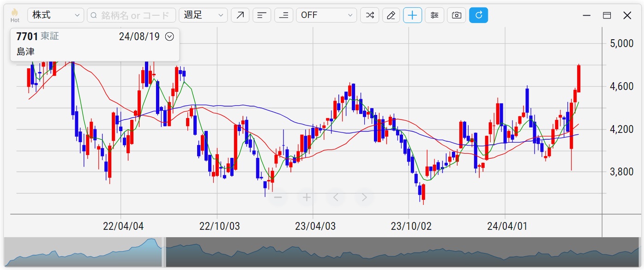The width and height of the screenshot is (644, 270).
Task: Expand the info panel chevron beside 24/08/19
Action: point(169,36)
